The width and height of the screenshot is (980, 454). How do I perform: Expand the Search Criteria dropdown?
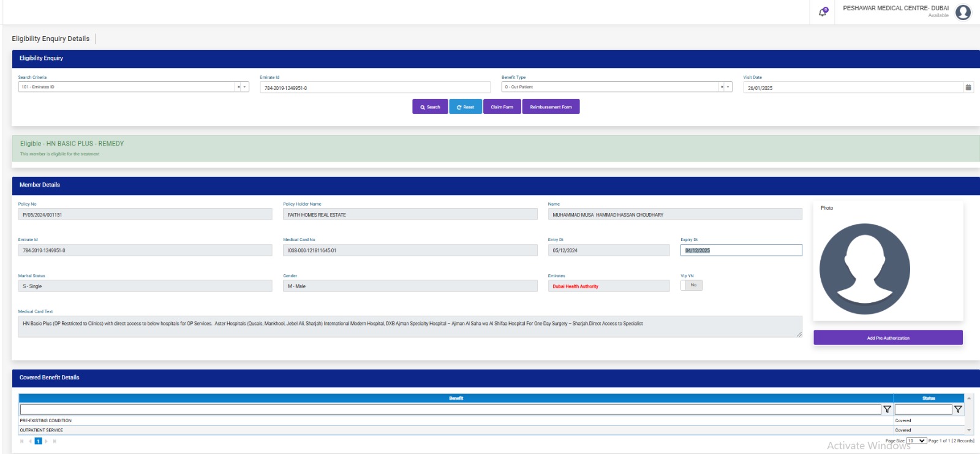click(245, 87)
